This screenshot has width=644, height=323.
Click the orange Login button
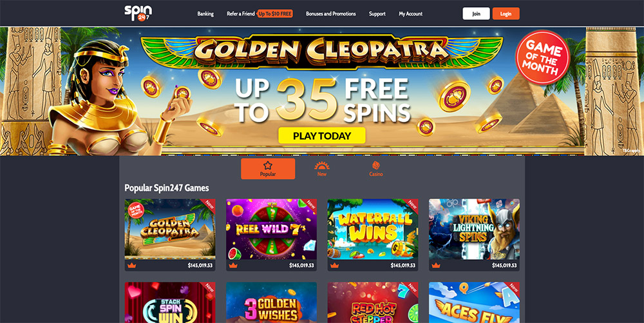click(x=506, y=14)
